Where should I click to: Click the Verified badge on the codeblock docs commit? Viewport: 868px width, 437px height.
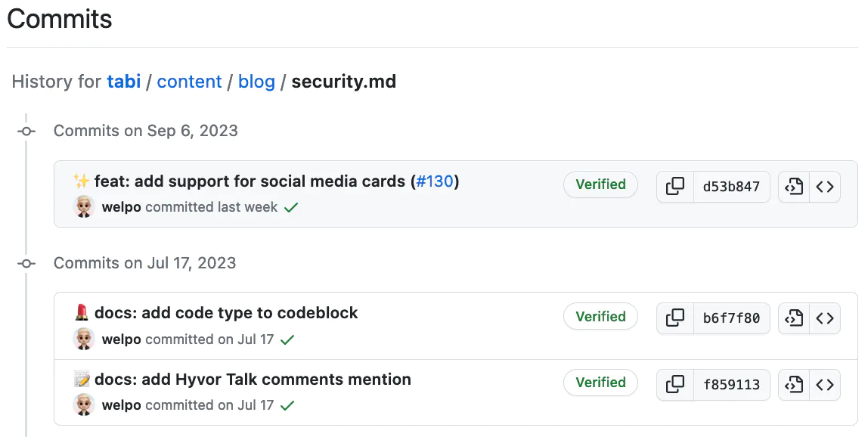tap(600, 316)
